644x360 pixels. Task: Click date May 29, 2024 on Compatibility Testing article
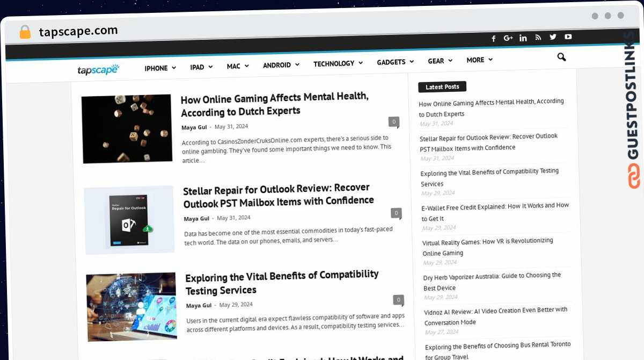point(236,304)
